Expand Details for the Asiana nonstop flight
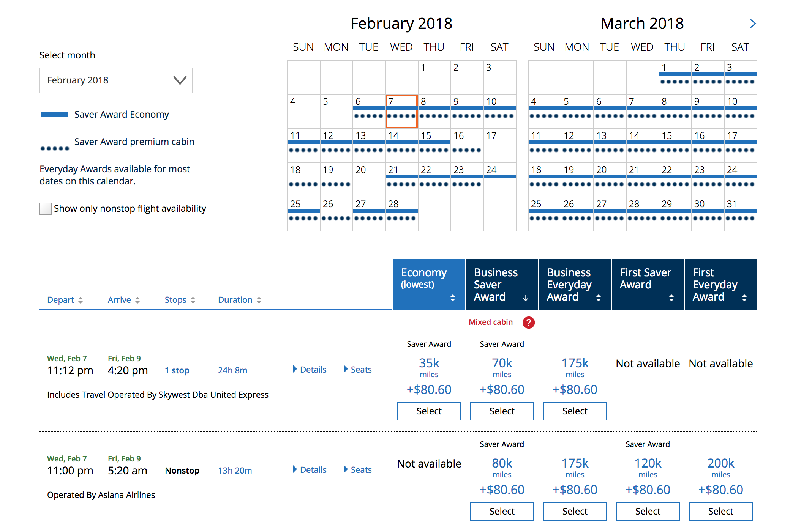 [x=310, y=470]
